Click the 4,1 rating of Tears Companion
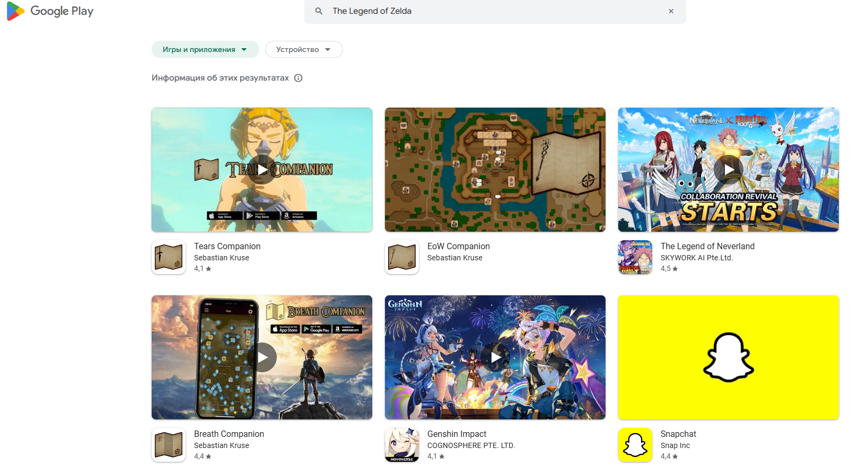 tap(203, 269)
